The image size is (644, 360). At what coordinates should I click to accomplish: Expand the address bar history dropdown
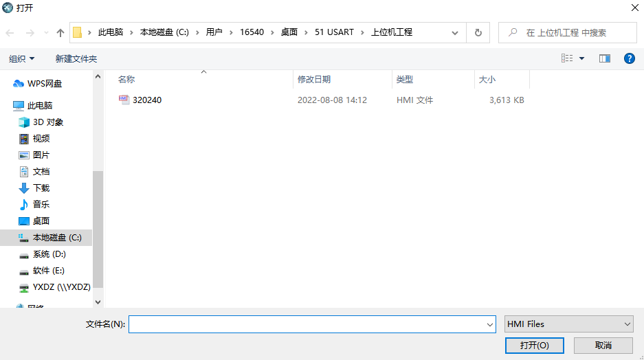[455, 33]
